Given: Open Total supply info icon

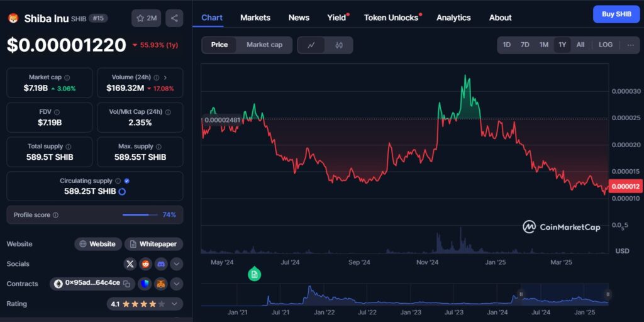Looking at the screenshot, I should pos(68,146).
